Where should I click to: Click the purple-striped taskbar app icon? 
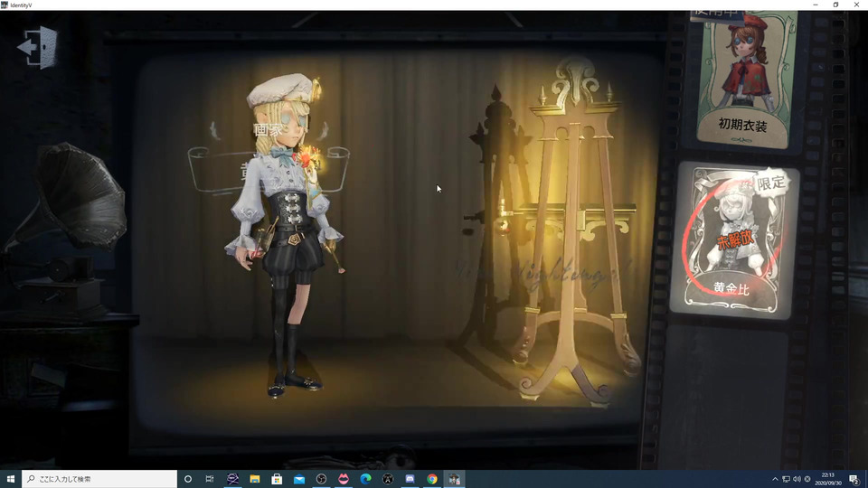(x=232, y=479)
